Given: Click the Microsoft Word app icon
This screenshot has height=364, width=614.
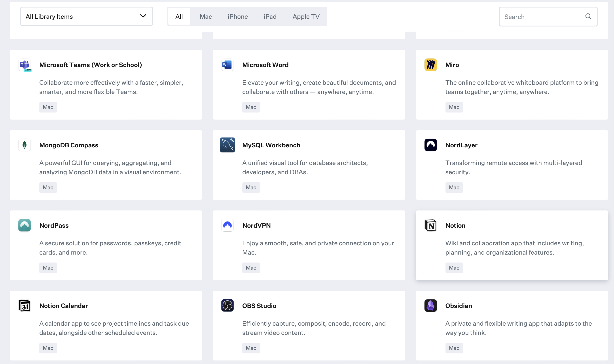Looking at the screenshot, I should coord(227,65).
